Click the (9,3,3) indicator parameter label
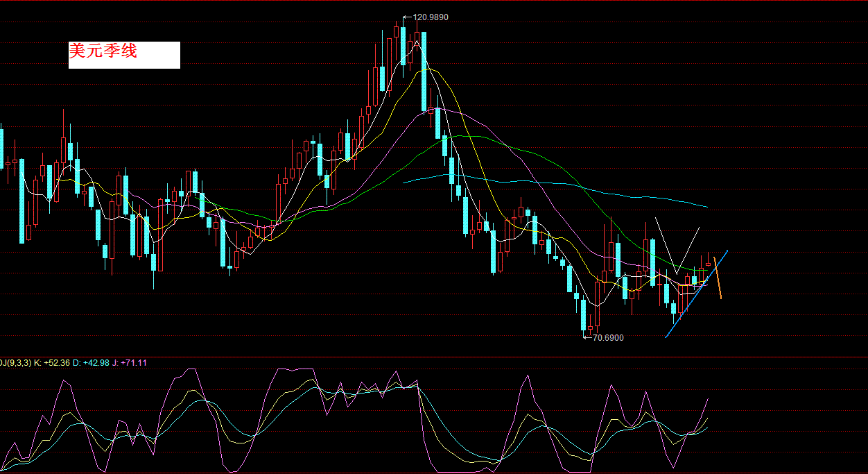 (17, 363)
